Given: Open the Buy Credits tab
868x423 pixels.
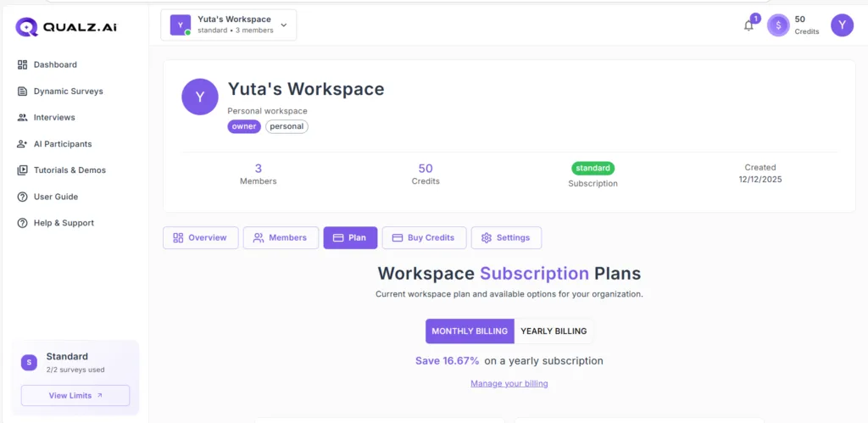Looking at the screenshot, I should pyautogui.click(x=423, y=238).
